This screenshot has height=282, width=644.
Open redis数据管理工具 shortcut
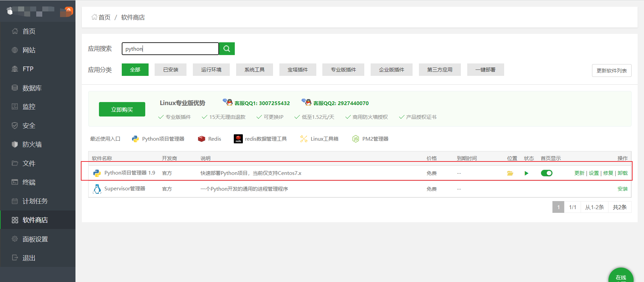[260, 139]
